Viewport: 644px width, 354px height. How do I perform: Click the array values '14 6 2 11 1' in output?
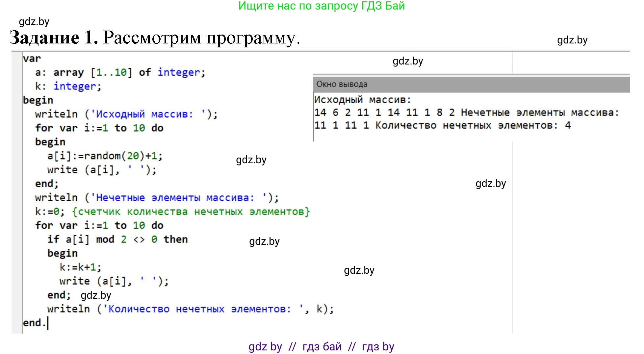[x=348, y=113]
